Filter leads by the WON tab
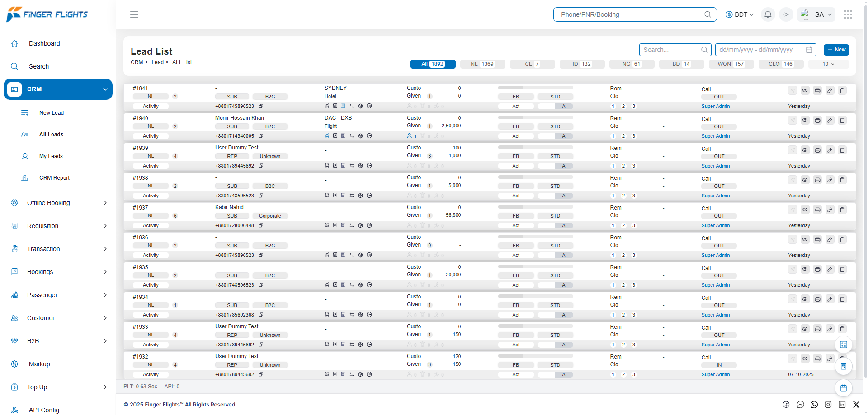 click(731, 64)
